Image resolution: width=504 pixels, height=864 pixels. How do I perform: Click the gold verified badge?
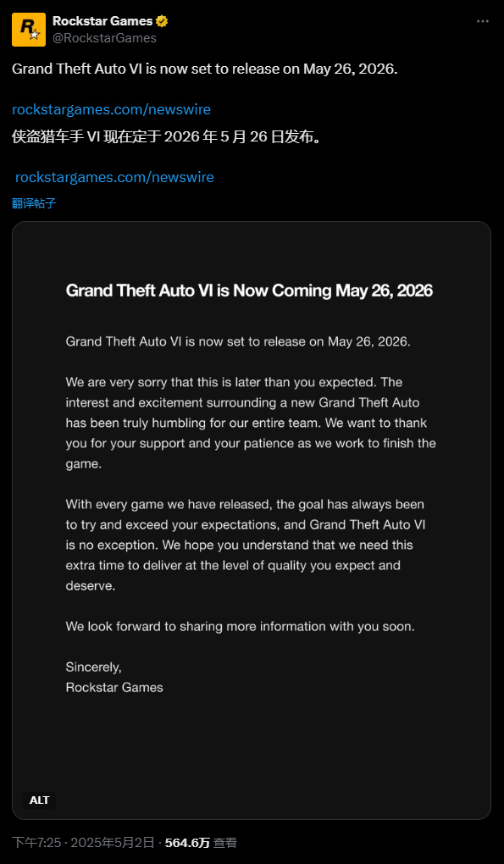coord(162,21)
